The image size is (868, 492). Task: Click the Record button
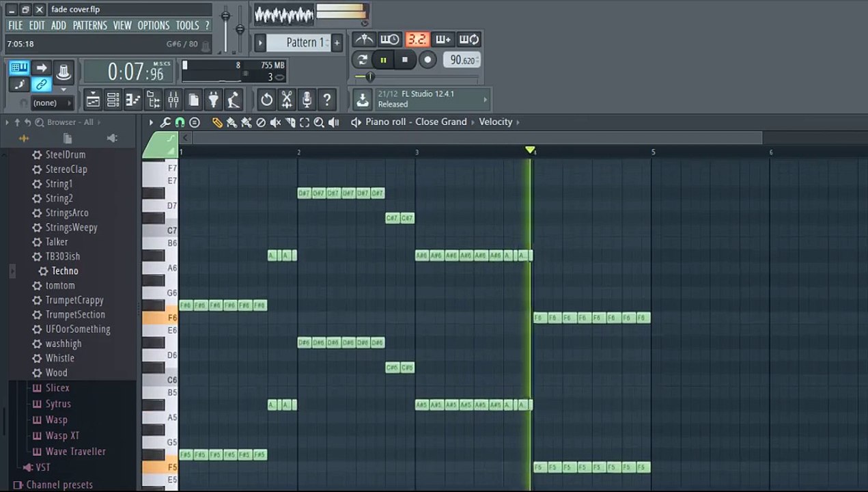428,60
